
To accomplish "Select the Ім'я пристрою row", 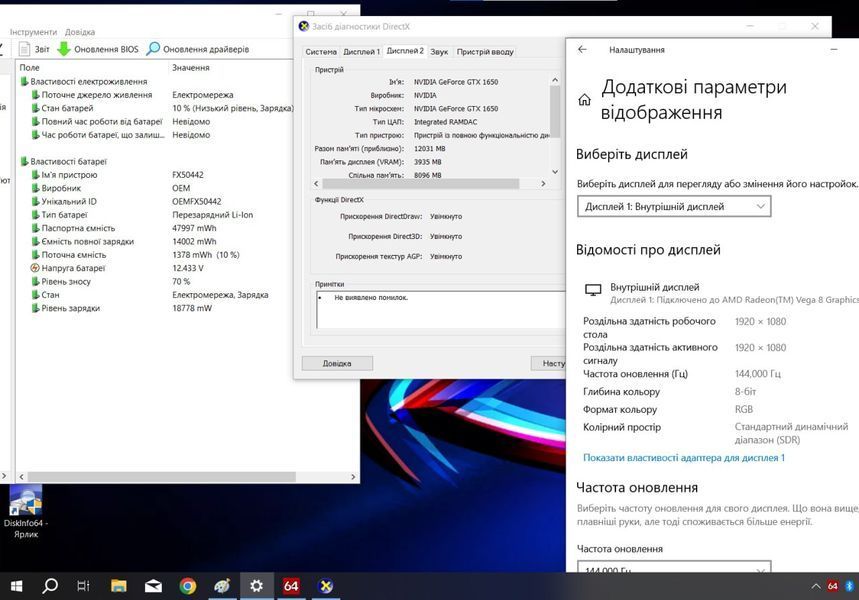I will [x=159, y=175].
